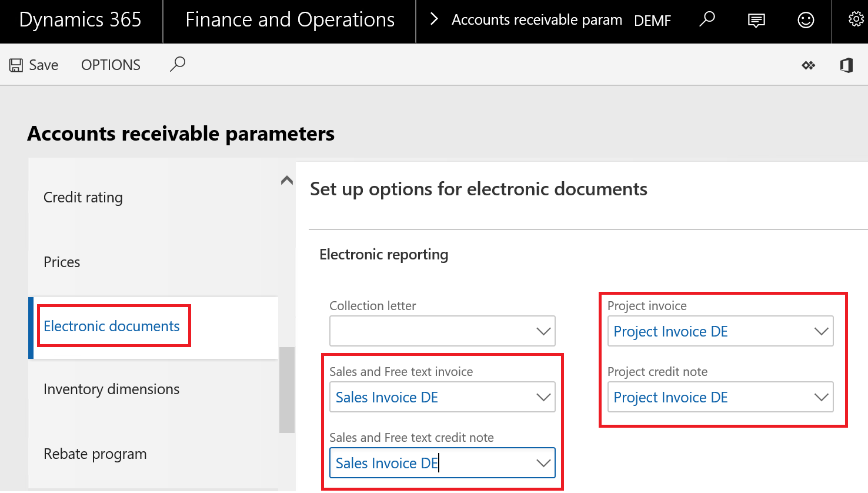This screenshot has height=493, width=868.
Task: Click the Accounts receivable parameters page title
Action: coord(181,134)
